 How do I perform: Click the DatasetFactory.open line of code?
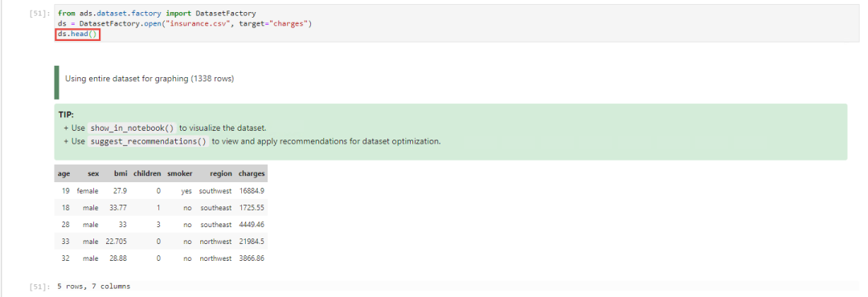(185, 24)
